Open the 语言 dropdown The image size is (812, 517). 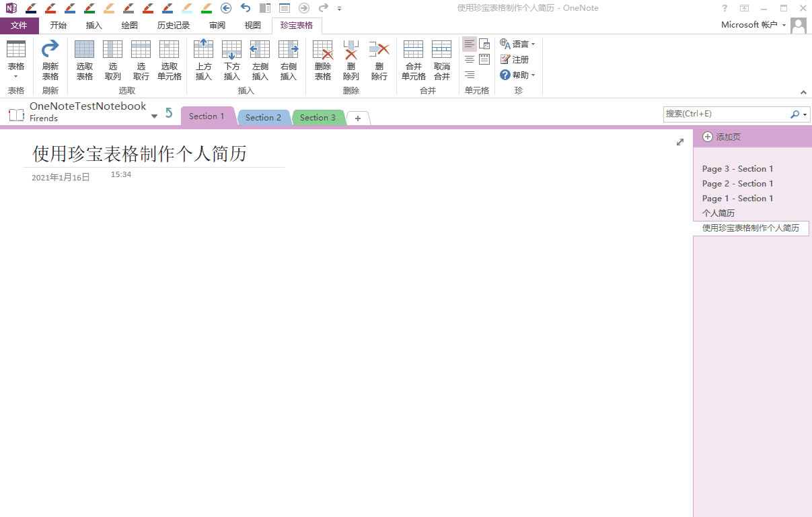click(517, 43)
